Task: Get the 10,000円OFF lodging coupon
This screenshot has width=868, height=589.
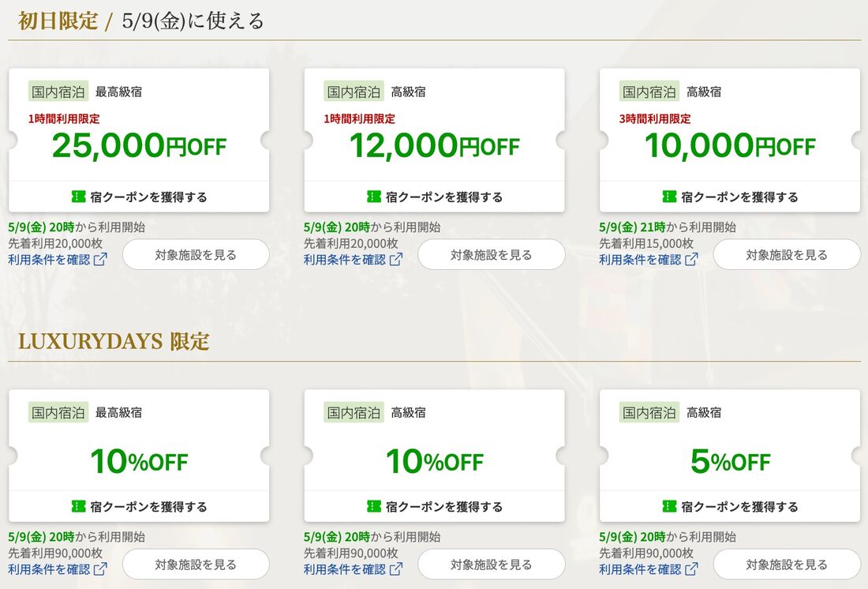Action: tap(730, 197)
